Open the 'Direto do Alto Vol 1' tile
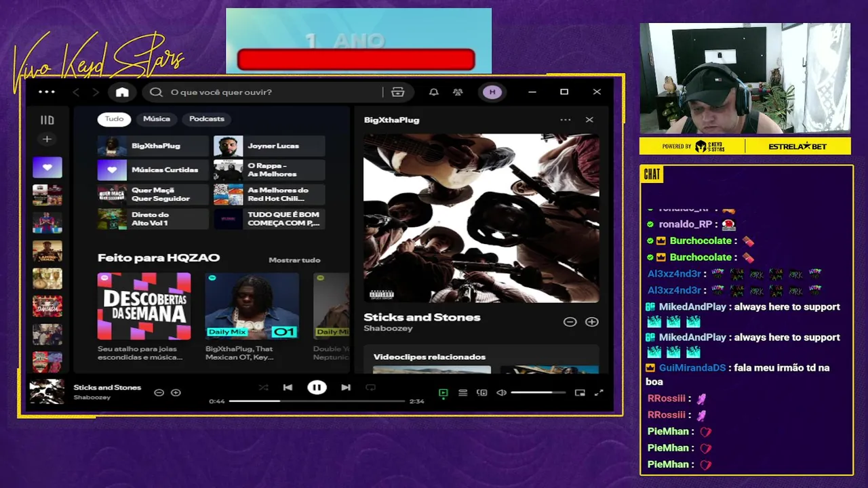Screen dimensions: 868x488 tap(153, 219)
